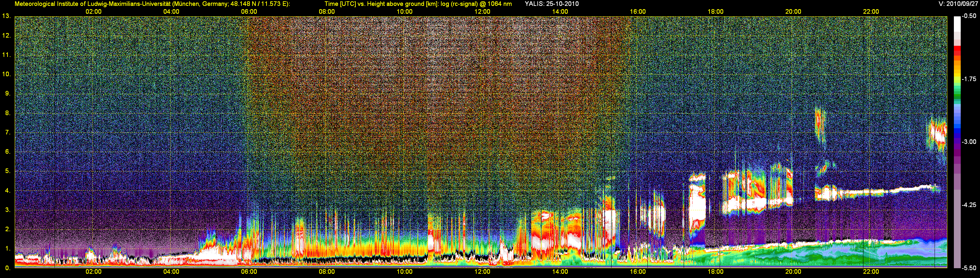The image size is (980, 278).
Task: Click the '2.' height axis label
Action: (x=8, y=229)
